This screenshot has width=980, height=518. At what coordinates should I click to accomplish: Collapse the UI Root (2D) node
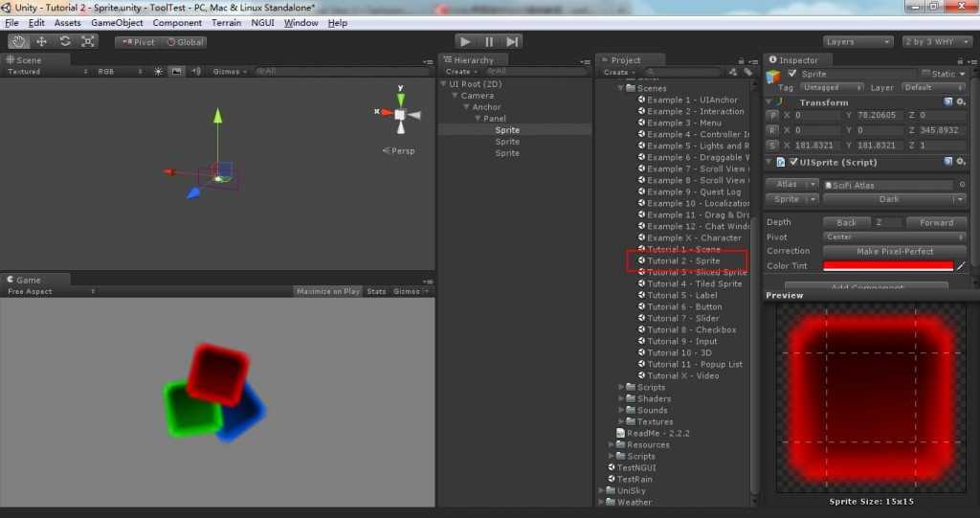tap(444, 84)
